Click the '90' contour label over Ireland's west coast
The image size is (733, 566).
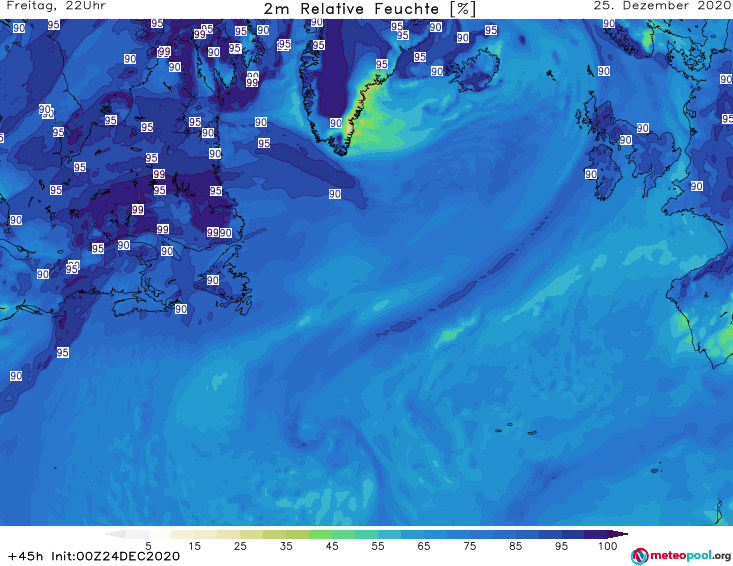point(591,174)
